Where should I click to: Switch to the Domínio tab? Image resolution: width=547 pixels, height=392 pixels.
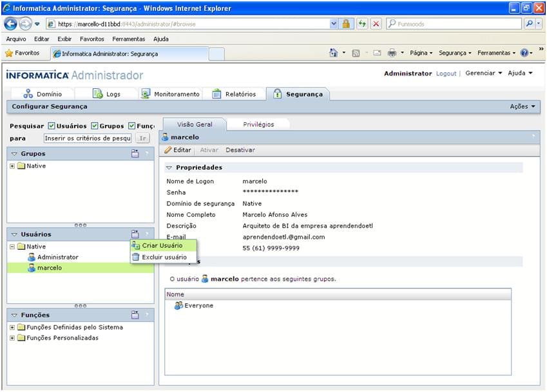(x=43, y=94)
